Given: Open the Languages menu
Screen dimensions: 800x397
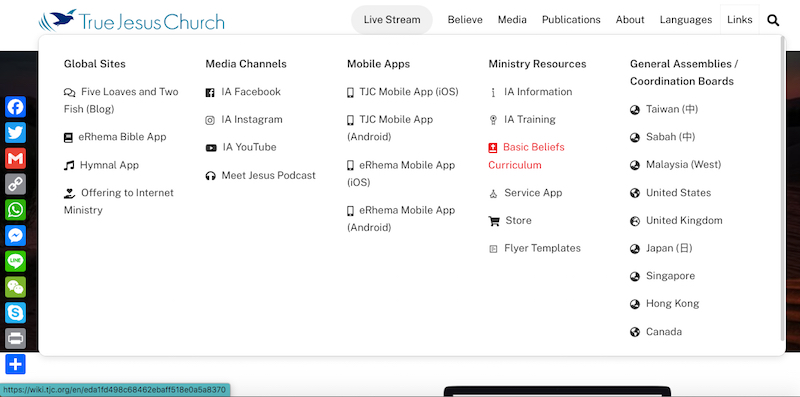Looking at the screenshot, I should (686, 20).
